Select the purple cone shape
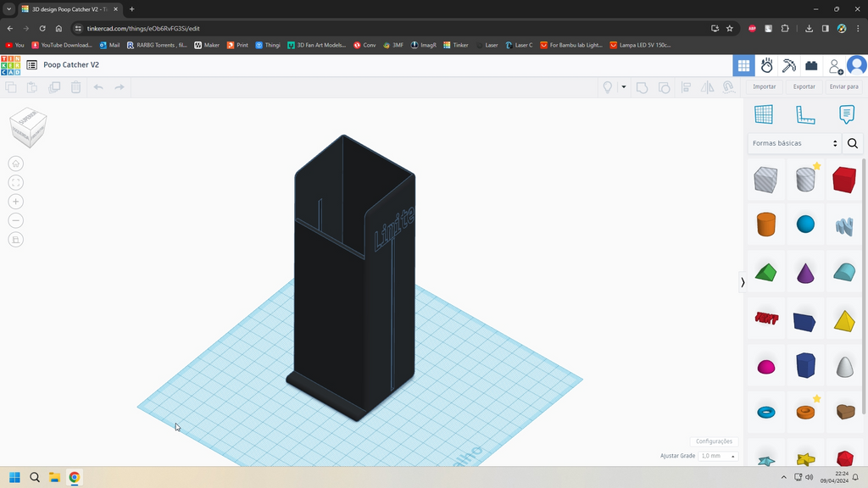The image size is (868, 488). pyautogui.click(x=805, y=272)
